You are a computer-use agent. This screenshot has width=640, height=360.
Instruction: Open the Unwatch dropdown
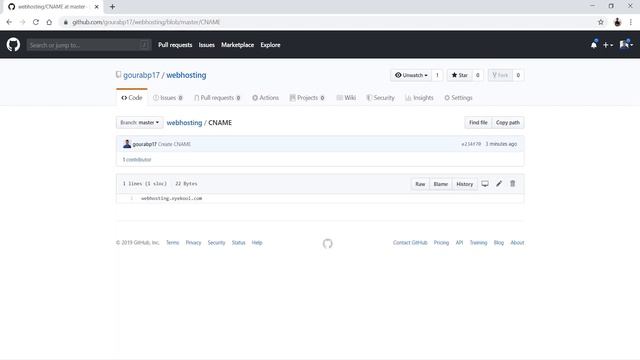[411, 75]
